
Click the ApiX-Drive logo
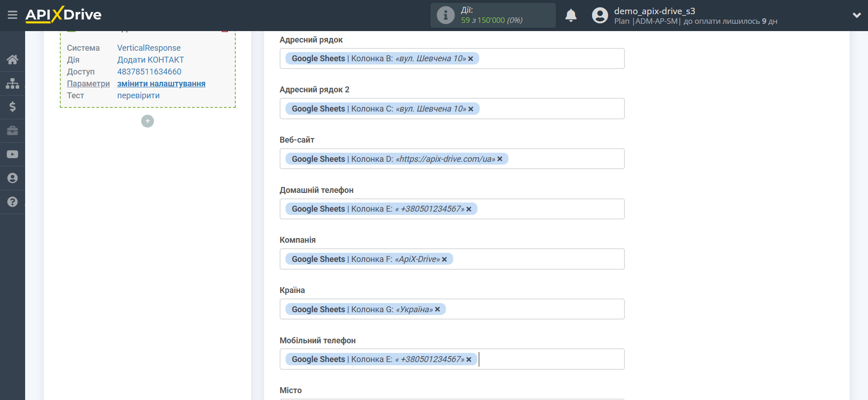click(64, 15)
